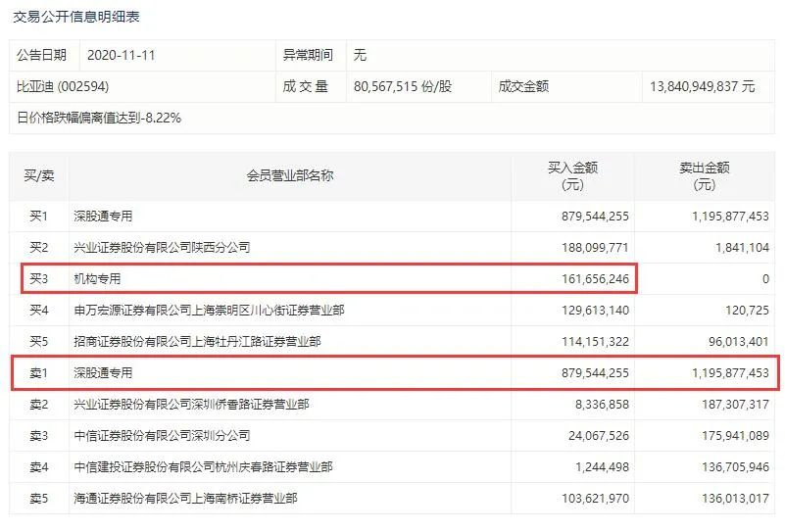Click the 买/卖 column header

coord(39,175)
